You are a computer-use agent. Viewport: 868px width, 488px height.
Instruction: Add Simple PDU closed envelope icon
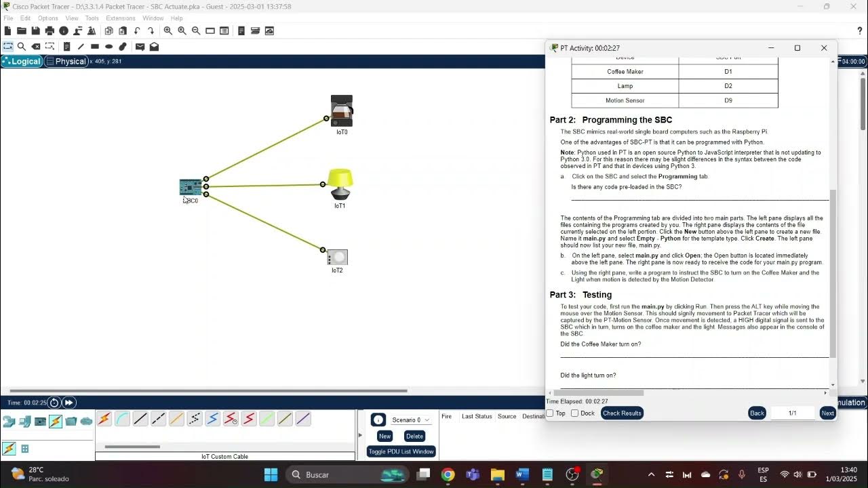tap(140, 47)
